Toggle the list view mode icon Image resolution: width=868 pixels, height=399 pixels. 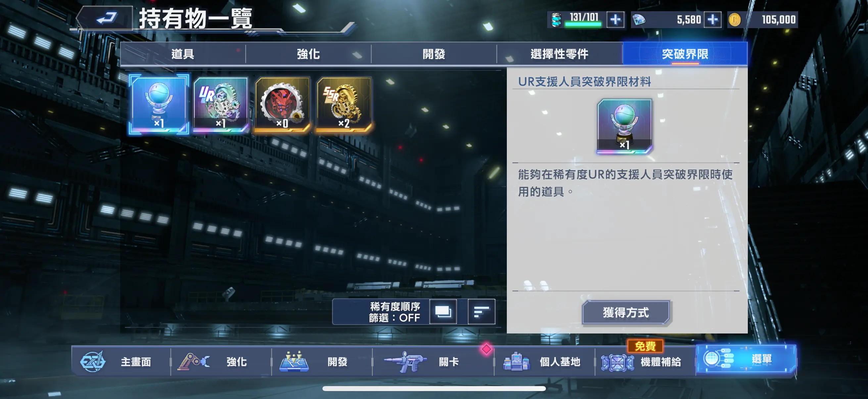click(x=443, y=312)
